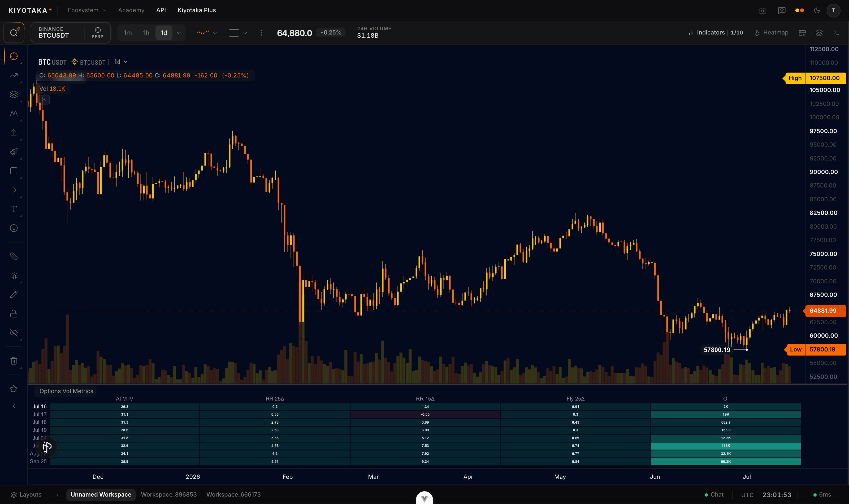Click the 118K open interest cell
Image resolution: width=849 pixels, height=504 pixels.
(726, 446)
